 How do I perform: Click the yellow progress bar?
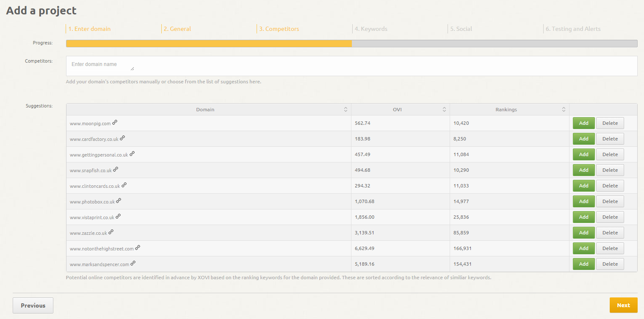(209, 44)
